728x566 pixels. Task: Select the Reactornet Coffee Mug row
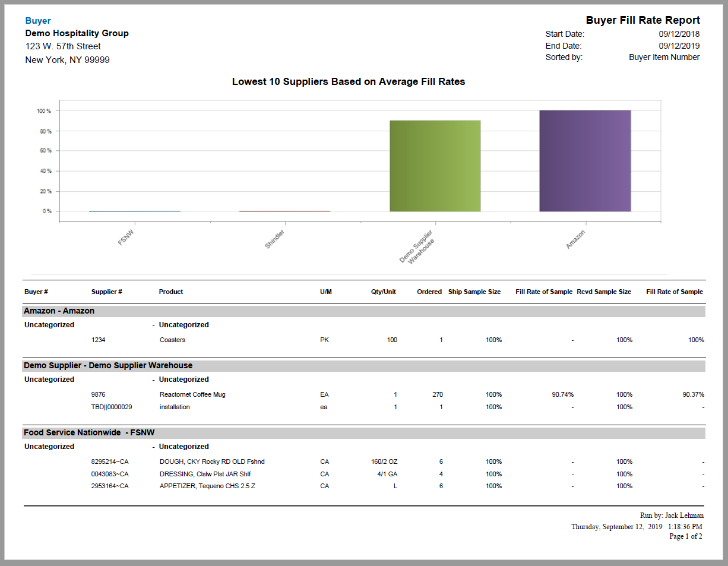(192, 394)
